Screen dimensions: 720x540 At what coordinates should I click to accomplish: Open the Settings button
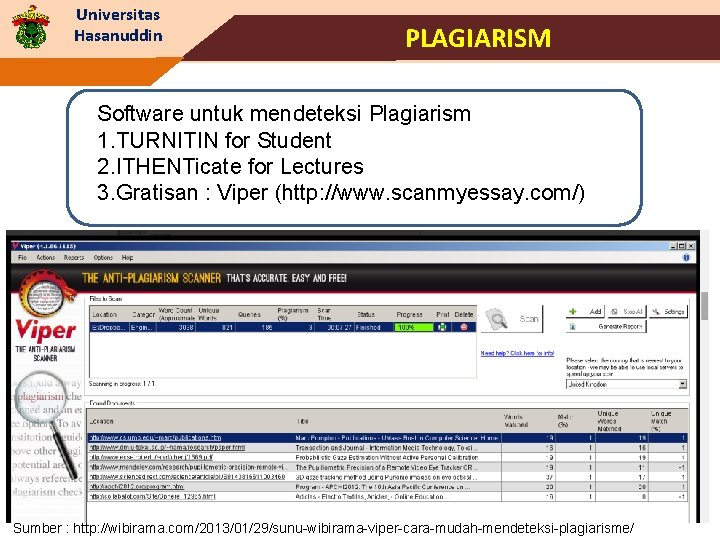pos(668,311)
